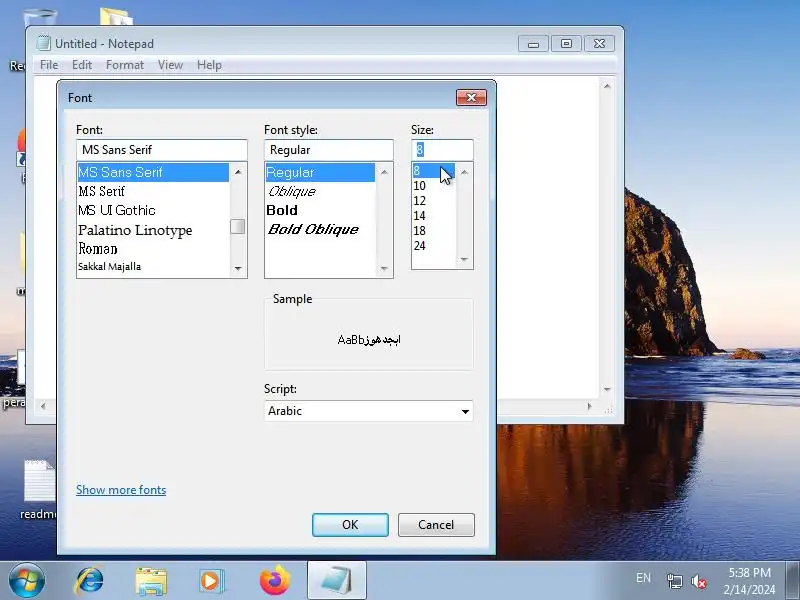Select MS Serif in the font list
800x600 pixels.
pyautogui.click(x=153, y=191)
